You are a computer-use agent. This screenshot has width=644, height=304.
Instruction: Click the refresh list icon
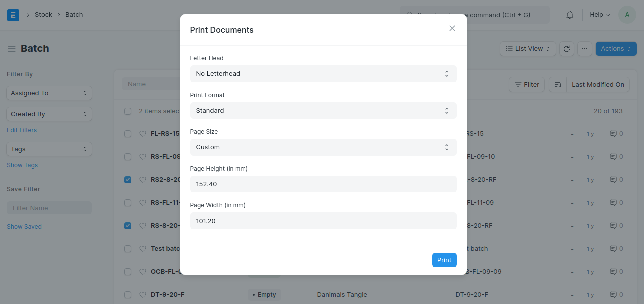[567, 49]
